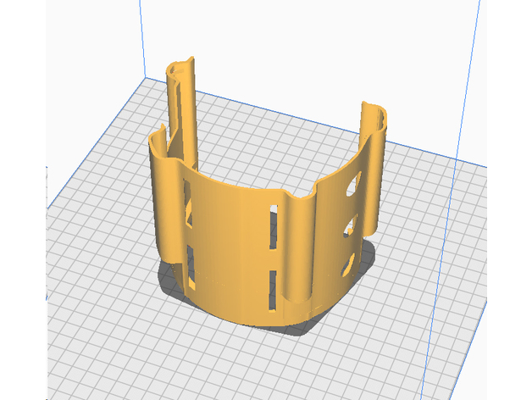Click the lowest circular hole on the right side
Screen dimensions: 532x400
[x=348, y=265]
